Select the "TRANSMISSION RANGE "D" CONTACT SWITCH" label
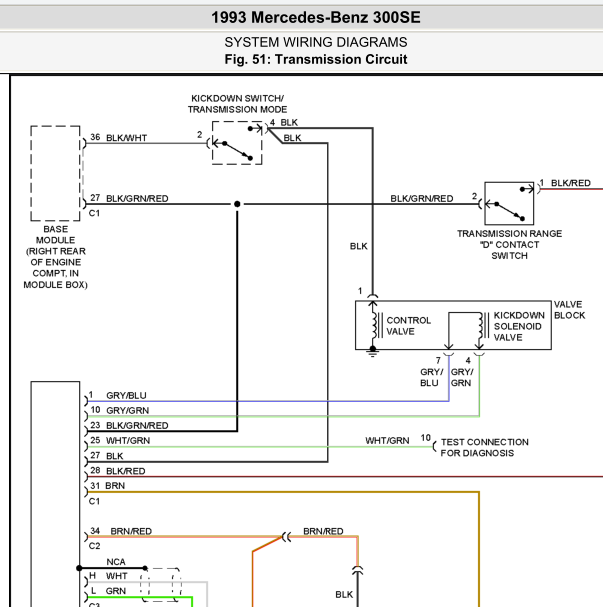The height and width of the screenshot is (607, 603). 509,245
